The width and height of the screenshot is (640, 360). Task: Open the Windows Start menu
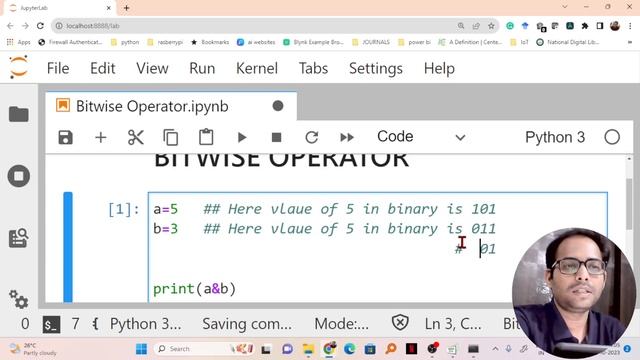point(141,349)
